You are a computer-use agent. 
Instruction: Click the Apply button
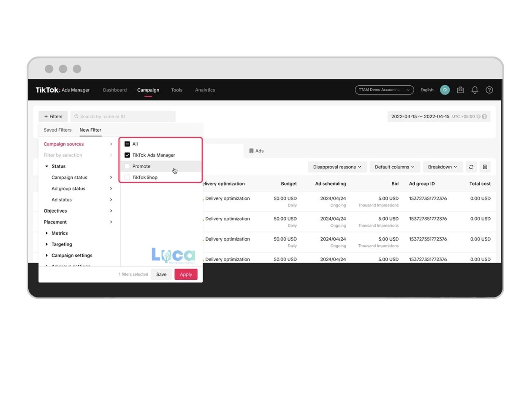click(x=186, y=274)
